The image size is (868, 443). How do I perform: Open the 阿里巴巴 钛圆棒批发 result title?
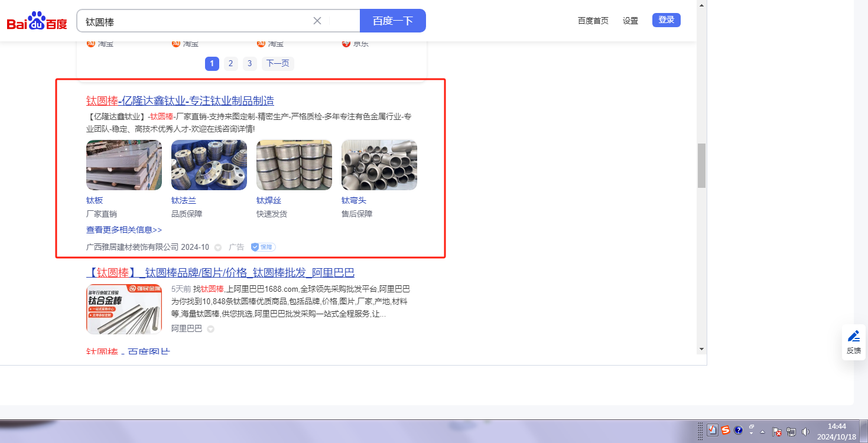(220, 272)
